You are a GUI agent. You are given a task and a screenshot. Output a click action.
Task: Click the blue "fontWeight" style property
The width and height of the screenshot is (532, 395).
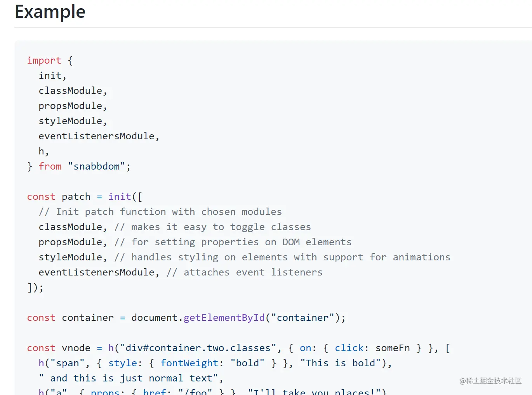(190, 363)
